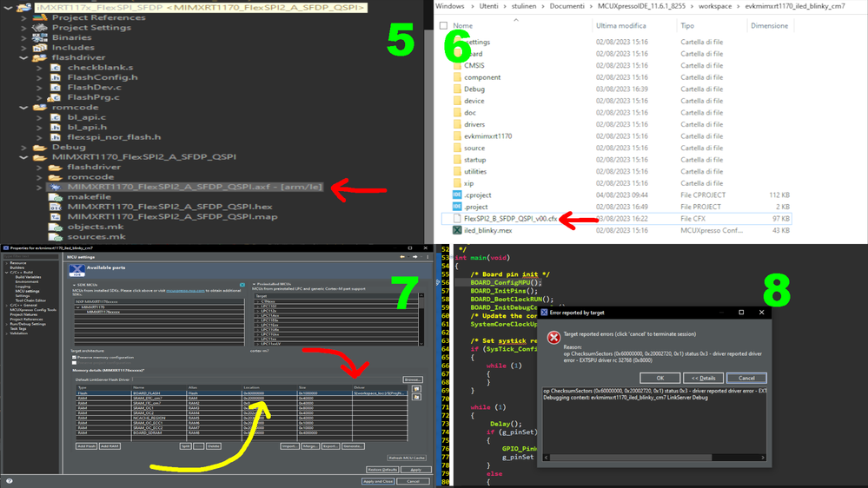
Task: Click the FlashPrg.c file icon with warning
Action: click(x=55, y=97)
